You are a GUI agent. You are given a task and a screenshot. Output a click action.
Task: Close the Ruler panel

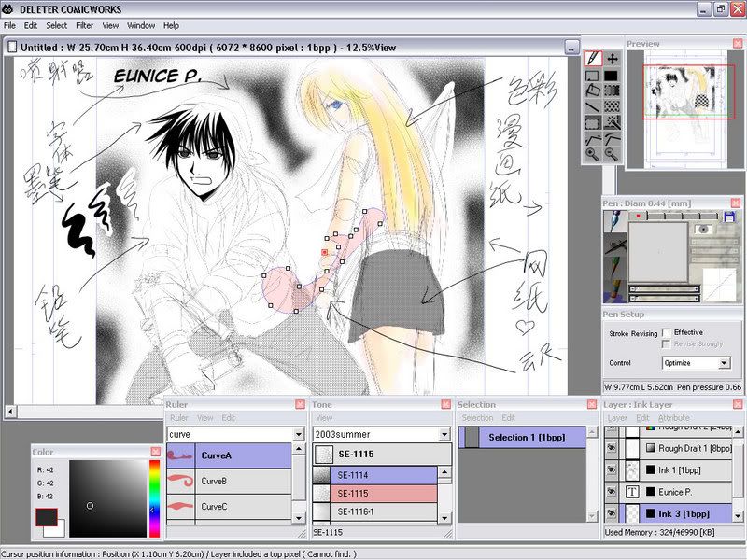[x=300, y=404]
